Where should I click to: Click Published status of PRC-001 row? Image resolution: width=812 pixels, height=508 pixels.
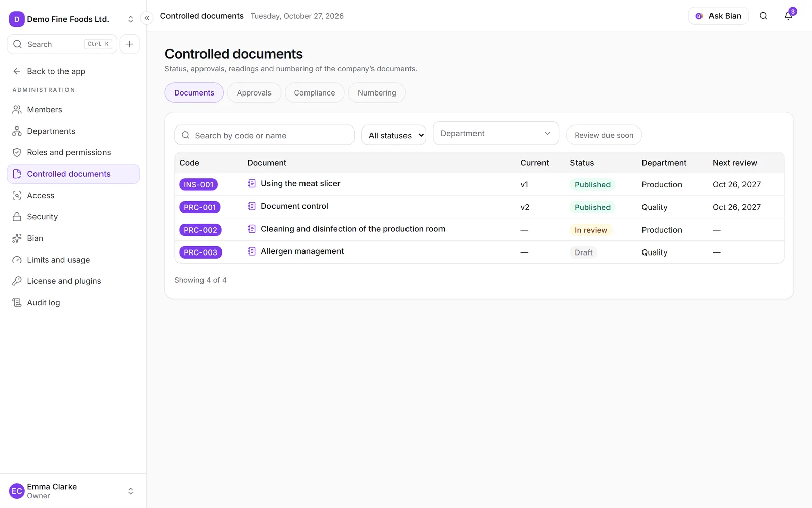[592, 207]
